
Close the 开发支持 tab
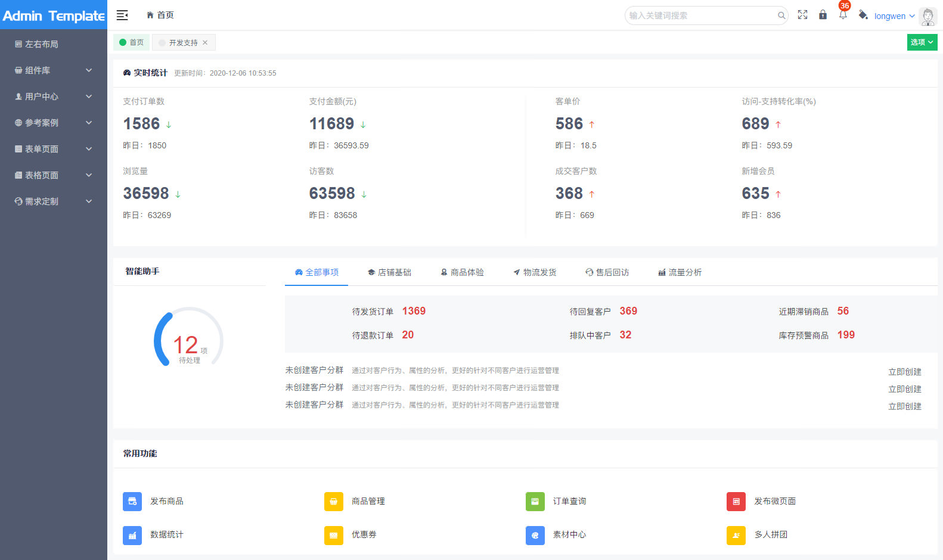205,42
